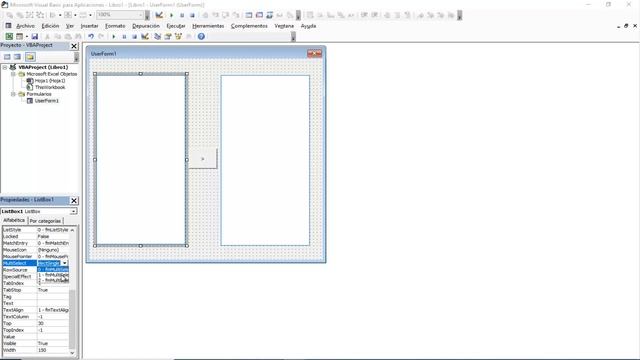Return to Excel view from Standard toolbar

coord(9,36)
